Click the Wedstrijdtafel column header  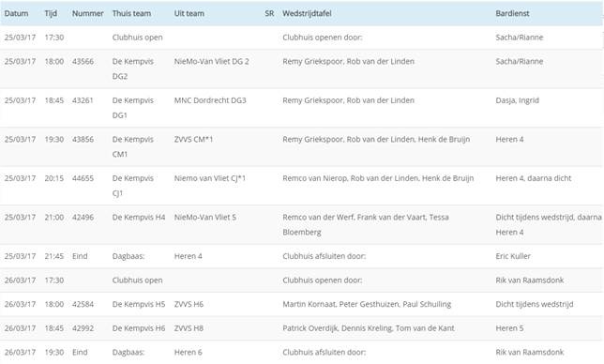[307, 13]
